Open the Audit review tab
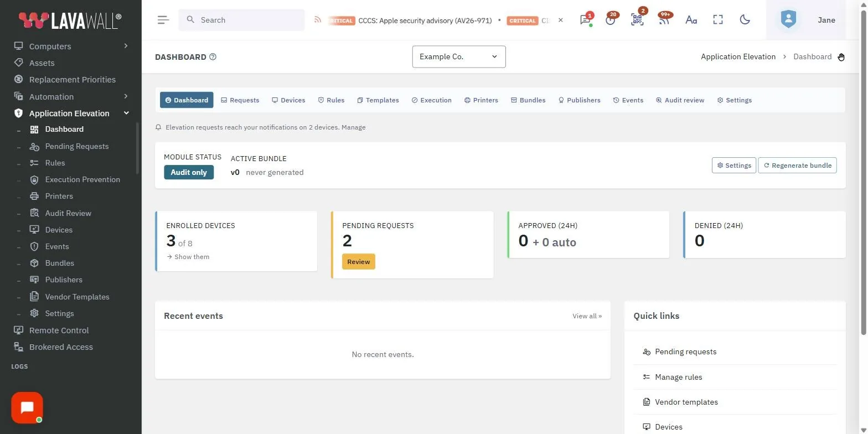 click(680, 100)
